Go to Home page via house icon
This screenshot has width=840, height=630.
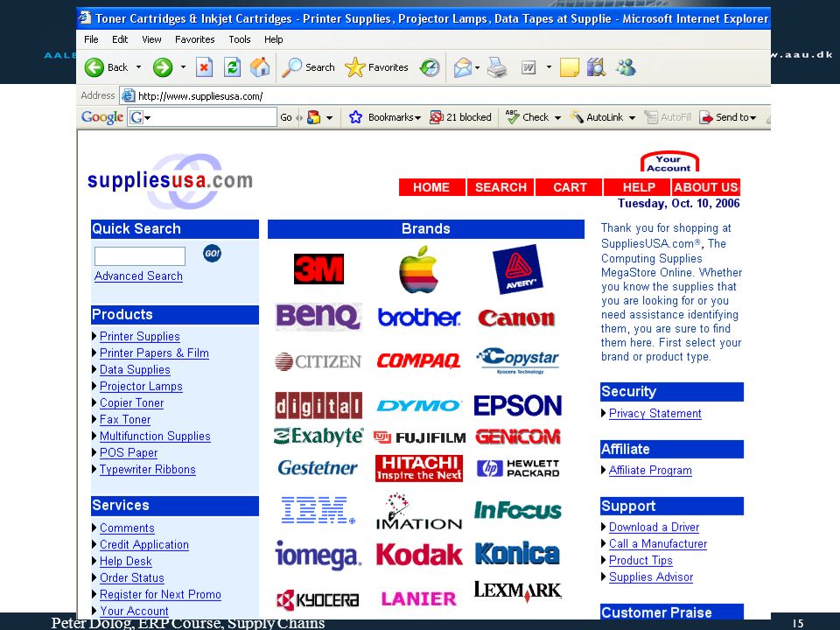click(261, 67)
